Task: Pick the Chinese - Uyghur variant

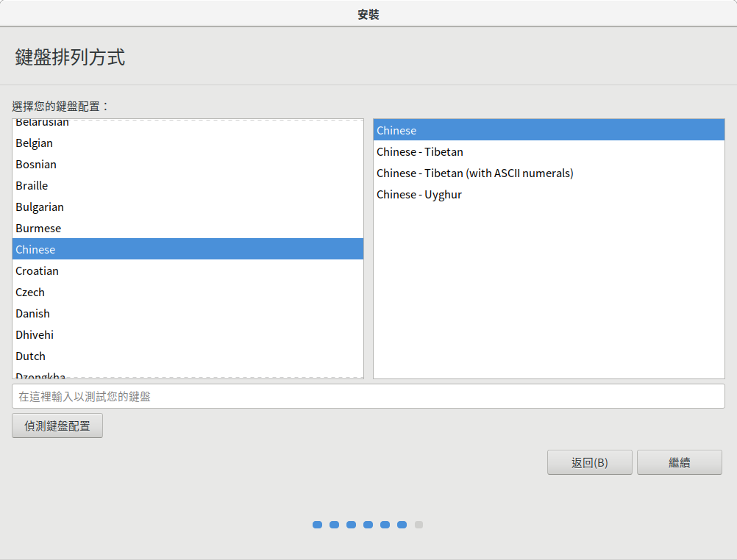Action: [419, 195]
